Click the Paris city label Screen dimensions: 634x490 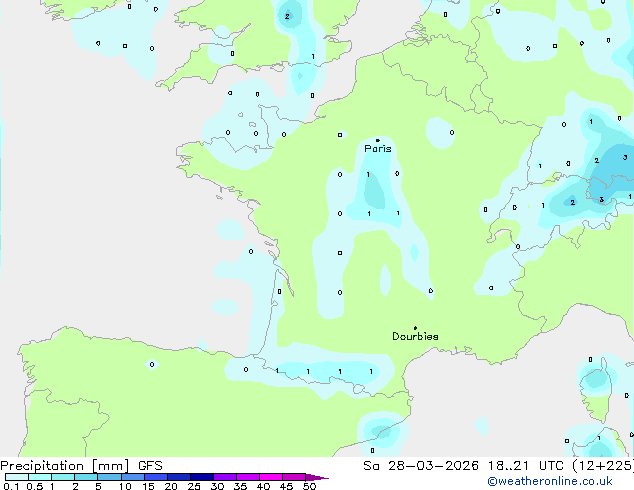coord(378,149)
